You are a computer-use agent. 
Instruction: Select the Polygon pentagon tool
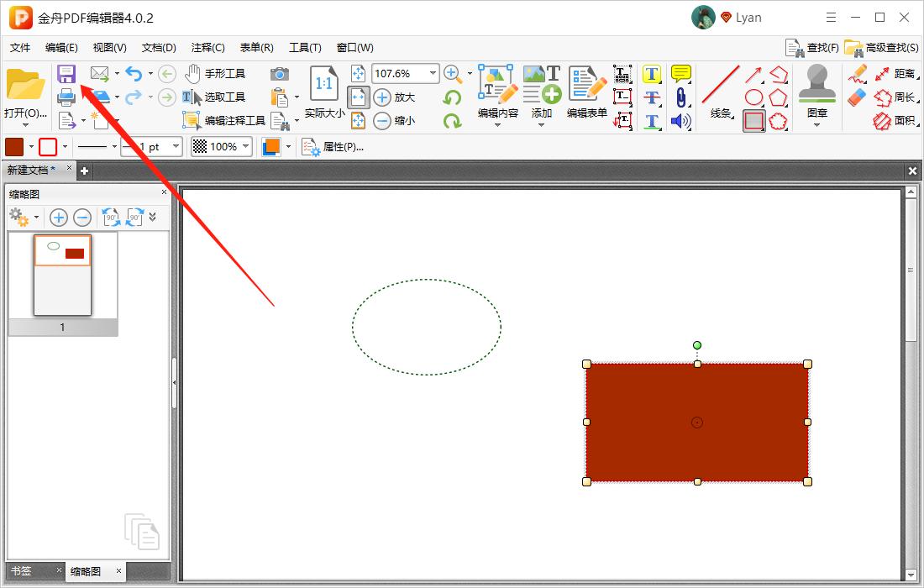click(779, 97)
